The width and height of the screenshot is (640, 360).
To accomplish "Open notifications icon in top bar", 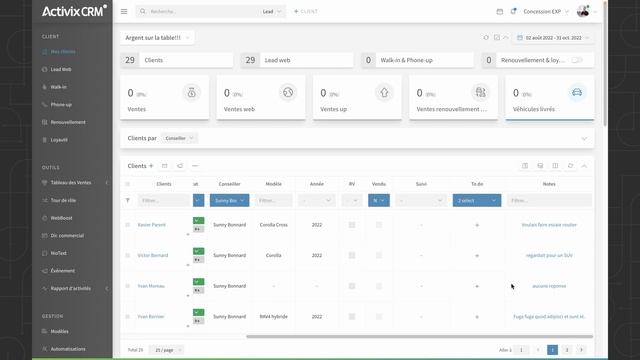I will pos(513,11).
